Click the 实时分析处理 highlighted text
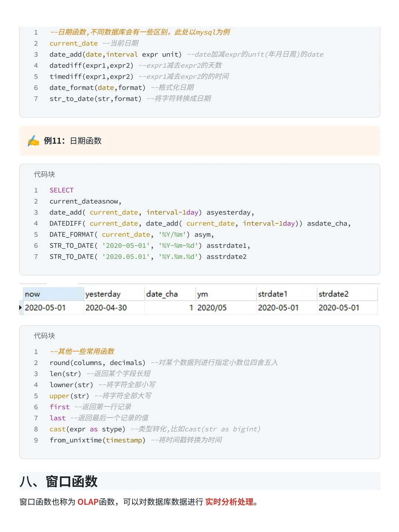Image resolution: width=399 pixels, height=532 pixels. [x=229, y=502]
